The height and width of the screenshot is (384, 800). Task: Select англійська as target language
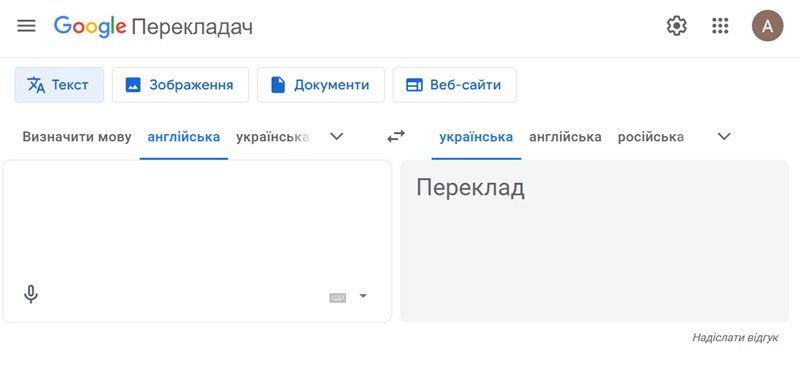pos(565,137)
